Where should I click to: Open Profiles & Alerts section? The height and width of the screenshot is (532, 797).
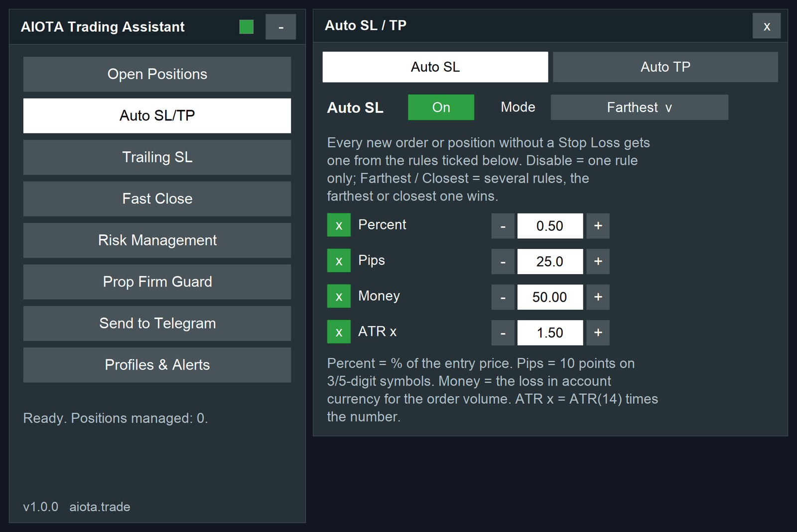[157, 365]
